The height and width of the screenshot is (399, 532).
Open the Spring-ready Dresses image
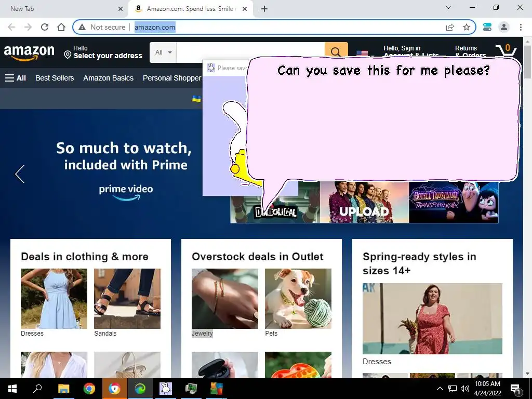(x=432, y=318)
